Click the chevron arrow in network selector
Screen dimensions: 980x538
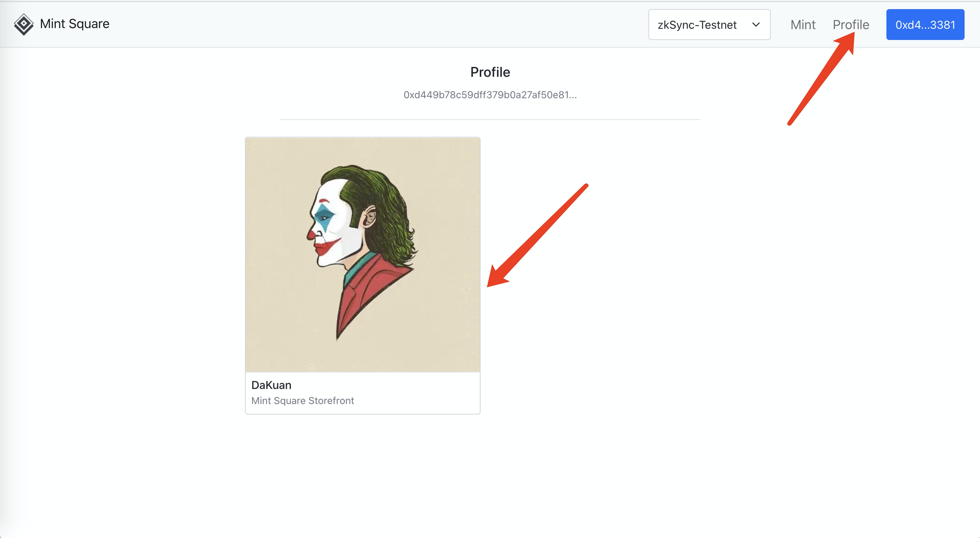(756, 25)
